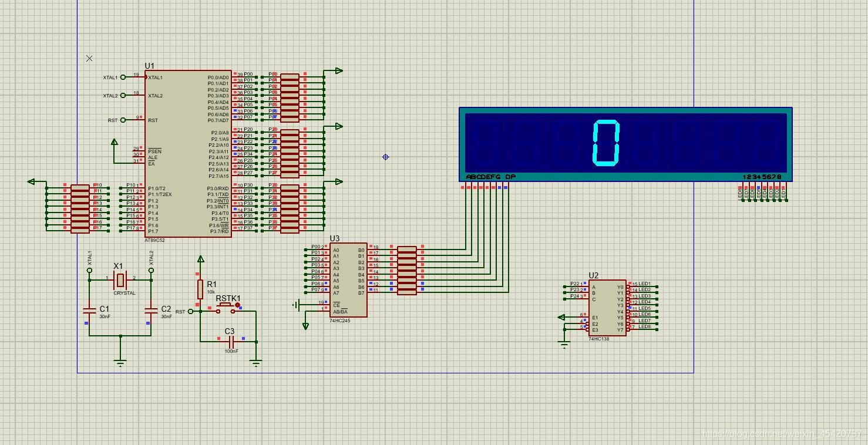Click the ABCDEFG DP legend on display
The height and width of the screenshot is (445, 868).
click(491, 177)
